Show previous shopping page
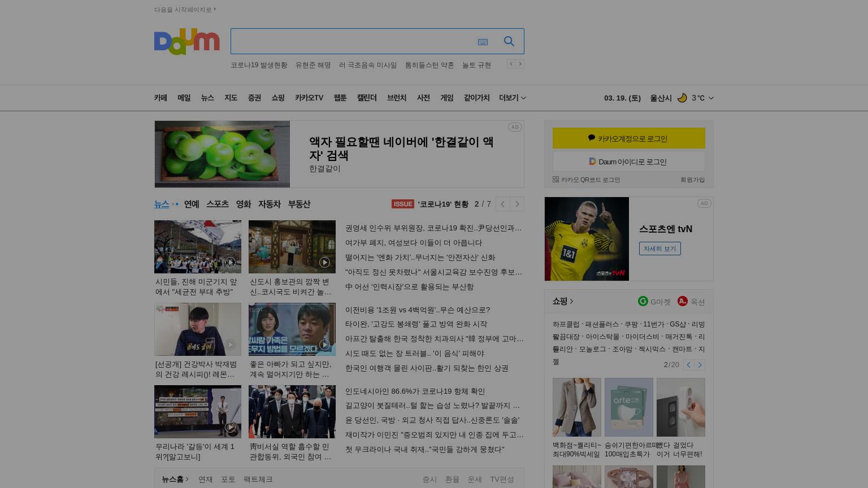868x488 pixels. [688, 365]
